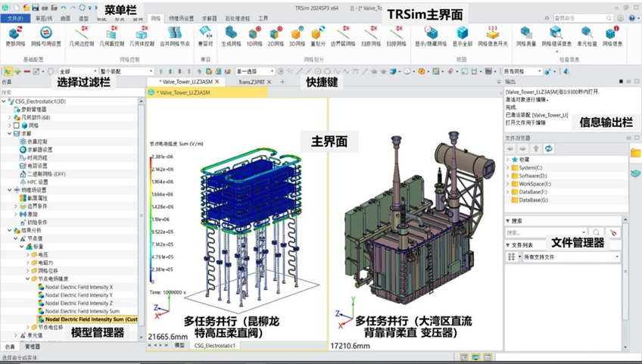Click the 兼容对 icon in the ribbon

[x=205, y=33]
